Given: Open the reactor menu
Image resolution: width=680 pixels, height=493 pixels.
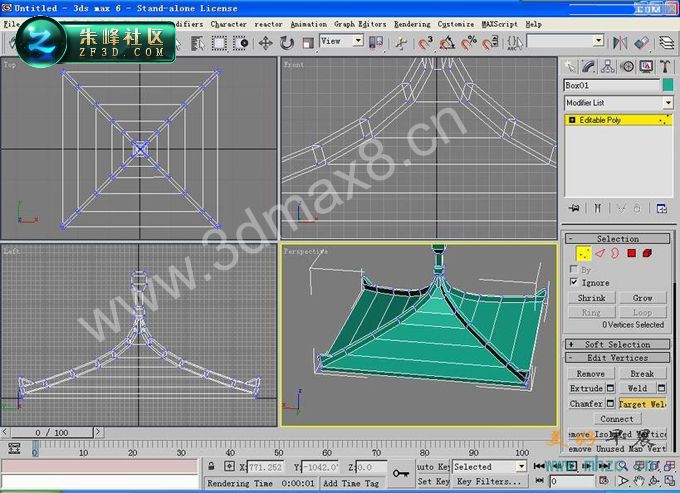Looking at the screenshot, I should pyautogui.click(x=268, y=24).
